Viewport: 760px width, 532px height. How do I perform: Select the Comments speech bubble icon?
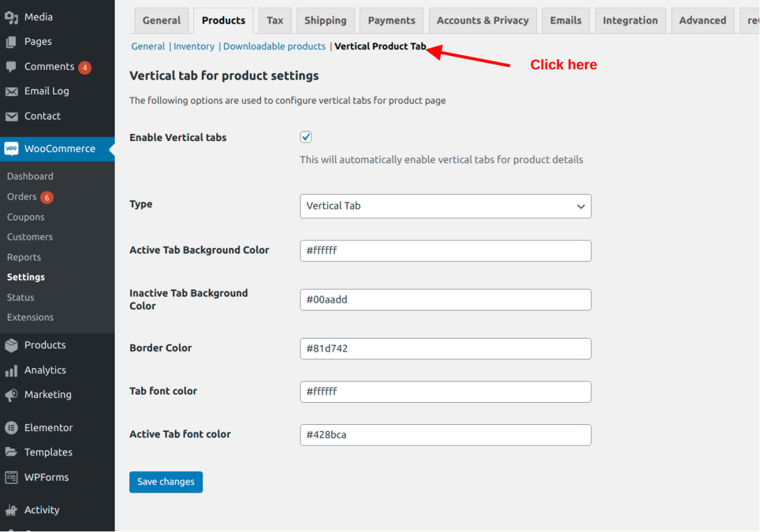click(12, 66)
